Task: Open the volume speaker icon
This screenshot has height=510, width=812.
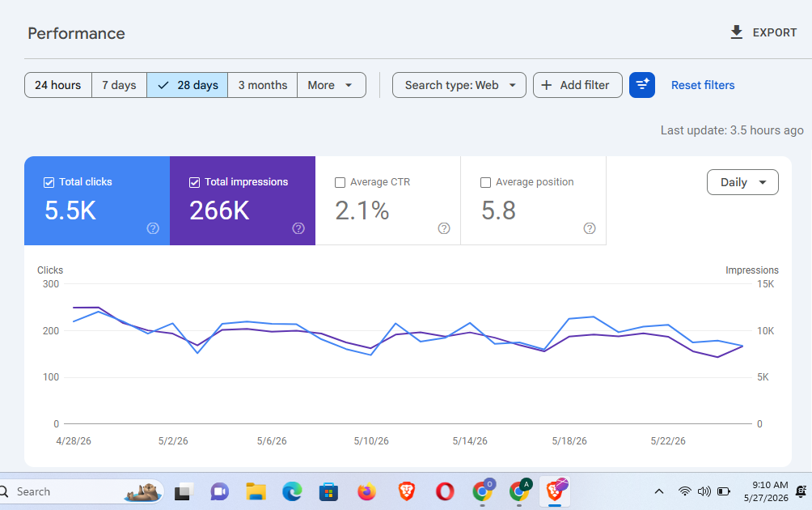Action: [x=704, y=491]
